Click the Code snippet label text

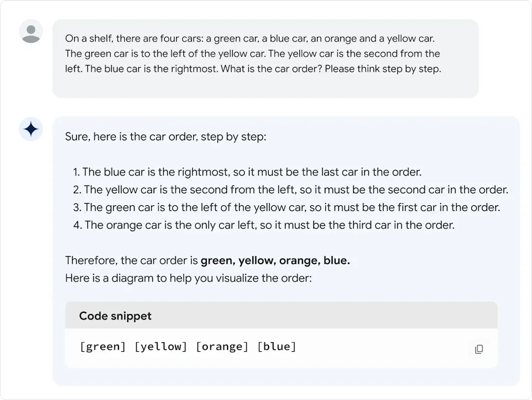[115, 315]
